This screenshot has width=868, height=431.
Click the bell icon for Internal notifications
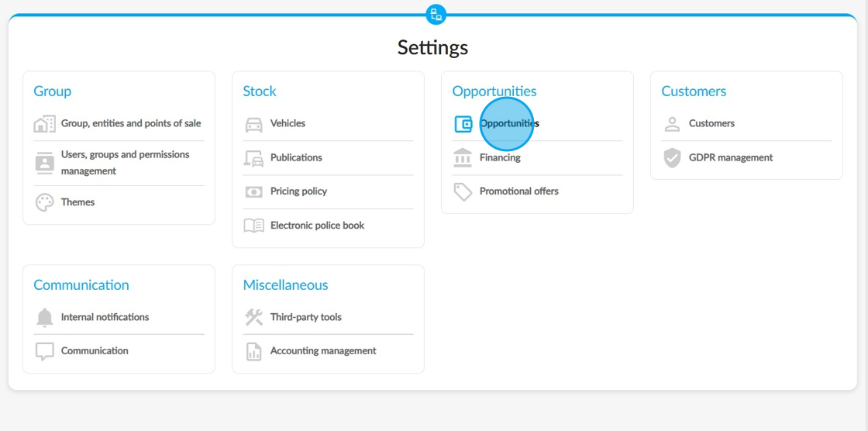click(x=44, y=317)
